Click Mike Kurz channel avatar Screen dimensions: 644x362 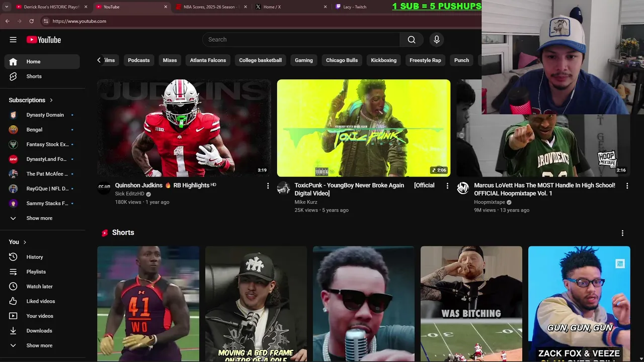(x=284, y=188)
